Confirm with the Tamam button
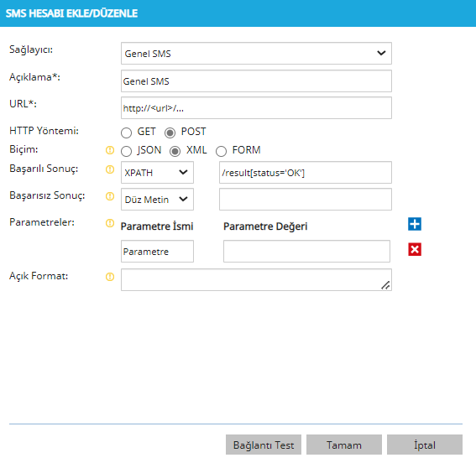 [344, 445]
